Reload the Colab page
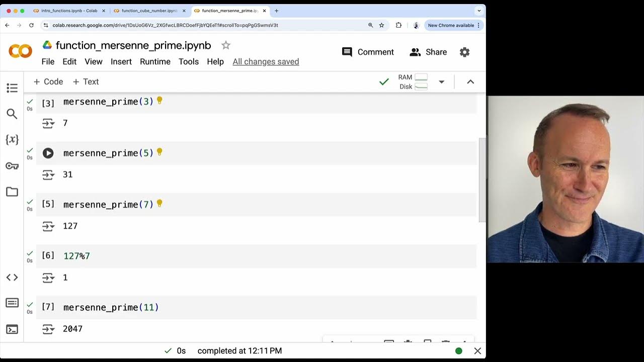Image resolution: width=644 pixels, height=362 pixels. click(31, 25)
